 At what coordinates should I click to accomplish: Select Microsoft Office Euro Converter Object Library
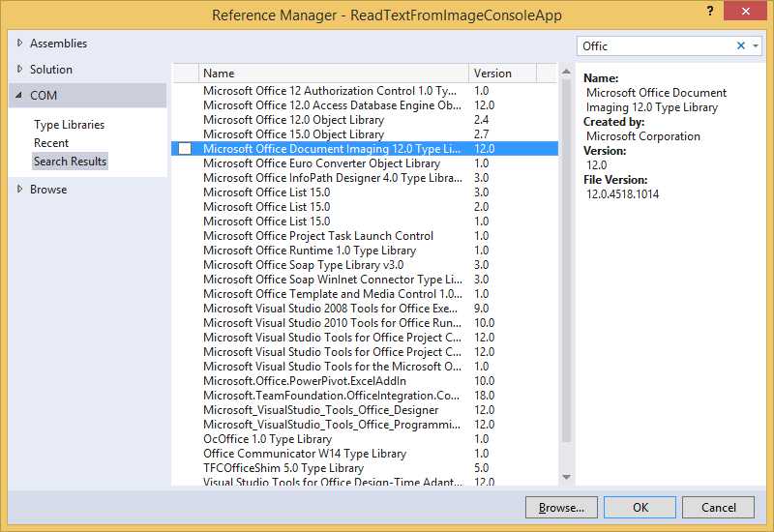coord(365,163)
